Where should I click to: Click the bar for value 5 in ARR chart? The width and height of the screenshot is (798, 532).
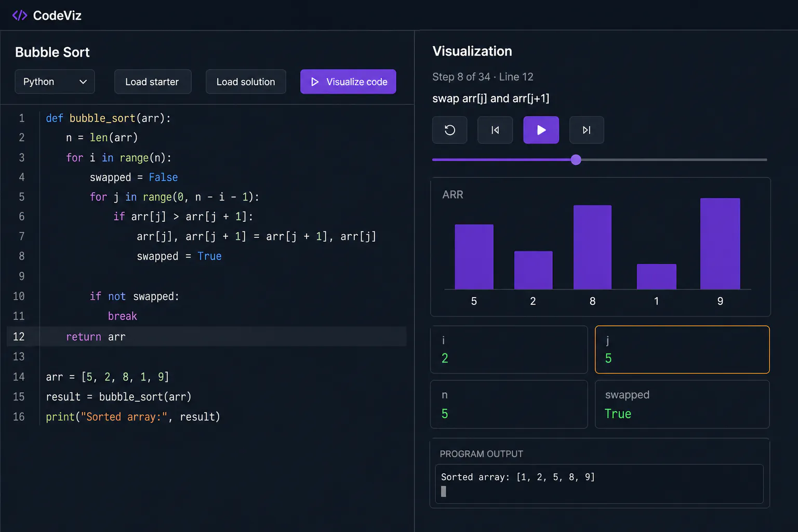(x=474, y=257)
